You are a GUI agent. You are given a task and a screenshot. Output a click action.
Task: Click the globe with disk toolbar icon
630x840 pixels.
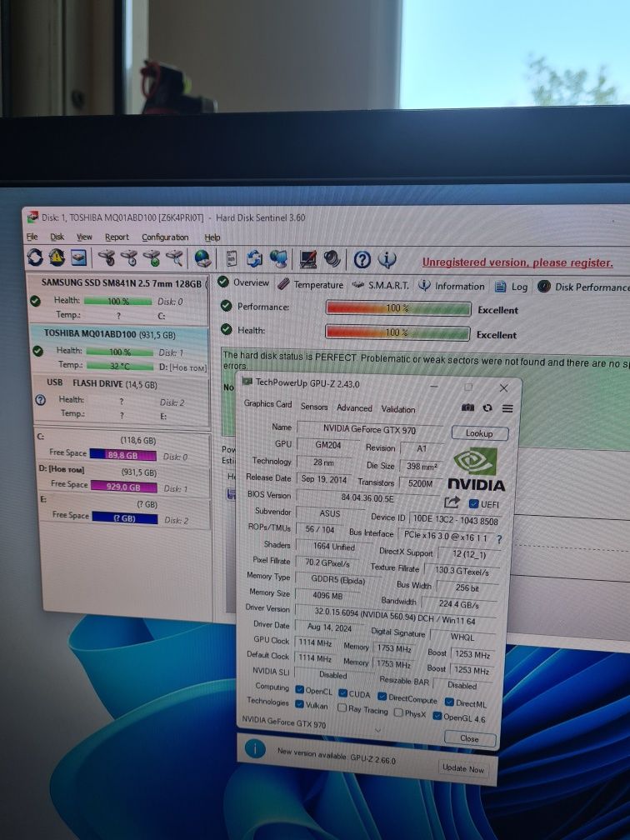pos(202,258)
